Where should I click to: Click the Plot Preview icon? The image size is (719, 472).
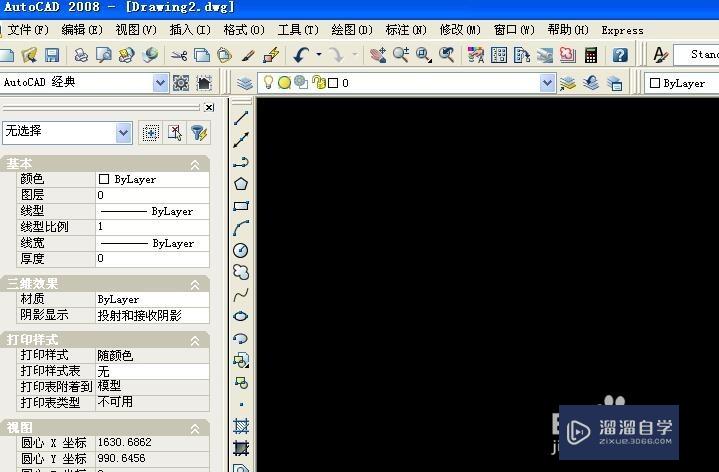(104, 55)
